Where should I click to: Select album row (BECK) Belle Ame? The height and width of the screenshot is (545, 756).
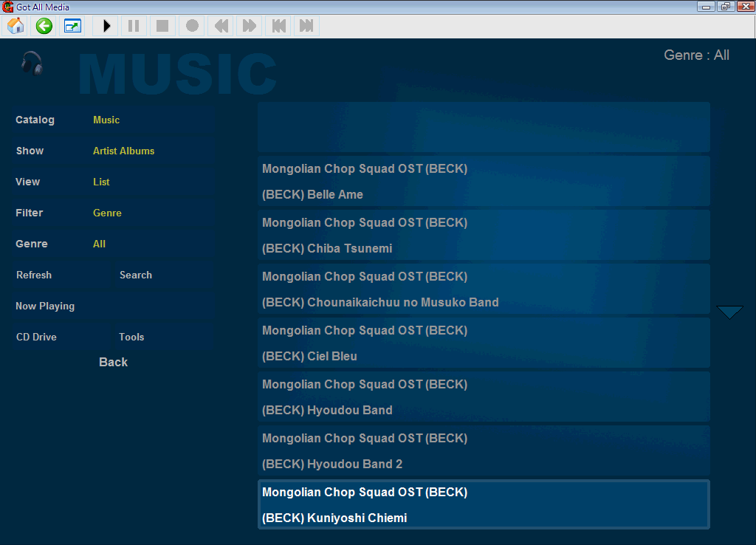coord(484,182)
